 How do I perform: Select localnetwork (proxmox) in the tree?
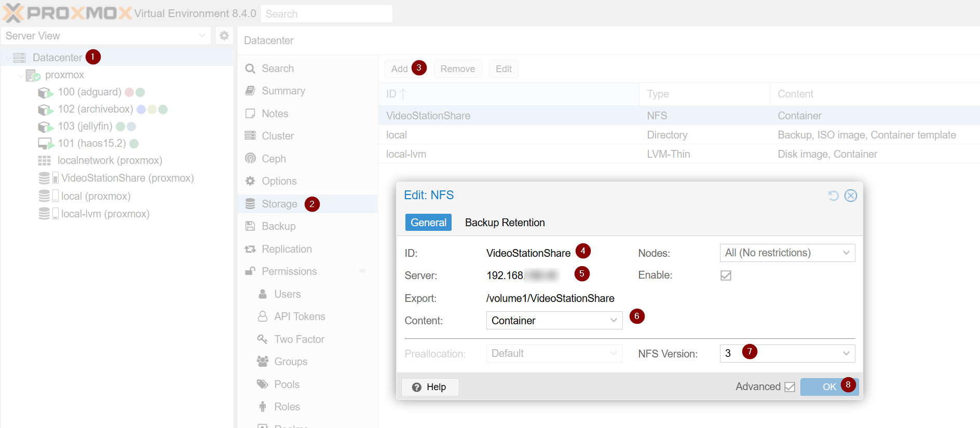118,161
